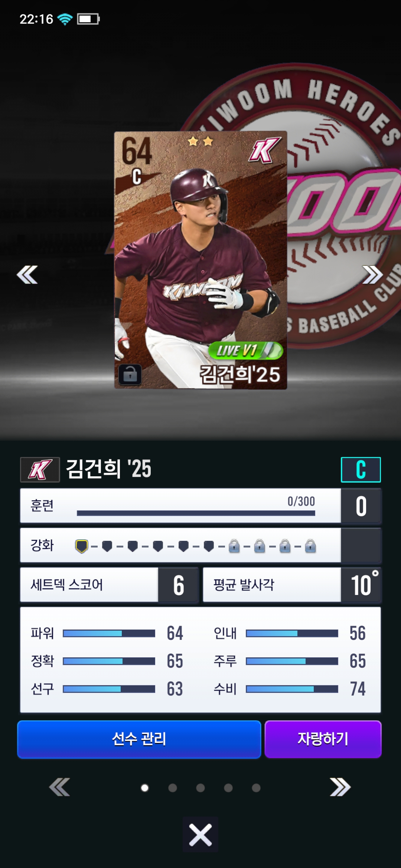This screenshot has height=868, width=401.
Task: Tap the last locked enhancement slot
Action: pos(310,546)
